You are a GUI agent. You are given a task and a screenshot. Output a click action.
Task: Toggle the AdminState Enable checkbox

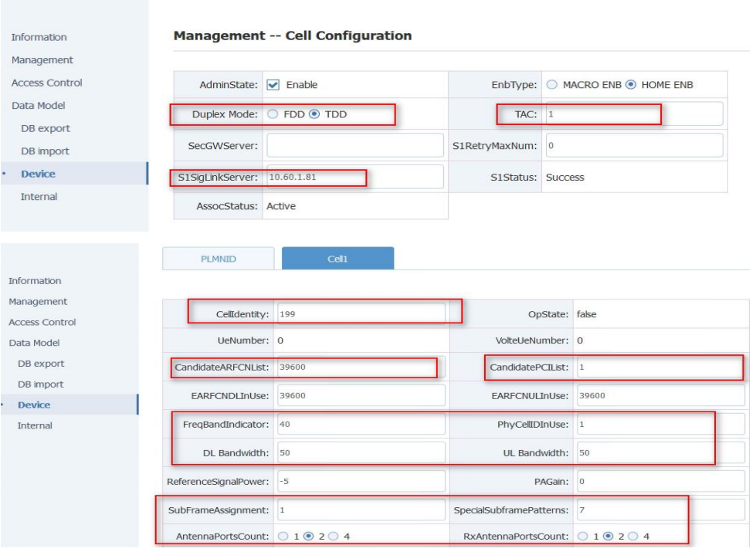click(273, 85)
